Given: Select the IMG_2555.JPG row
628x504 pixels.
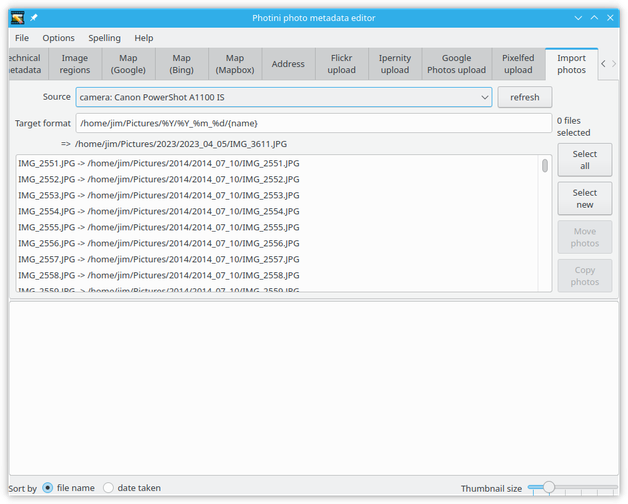Looking at the screenshot, I should pos(278,228).
